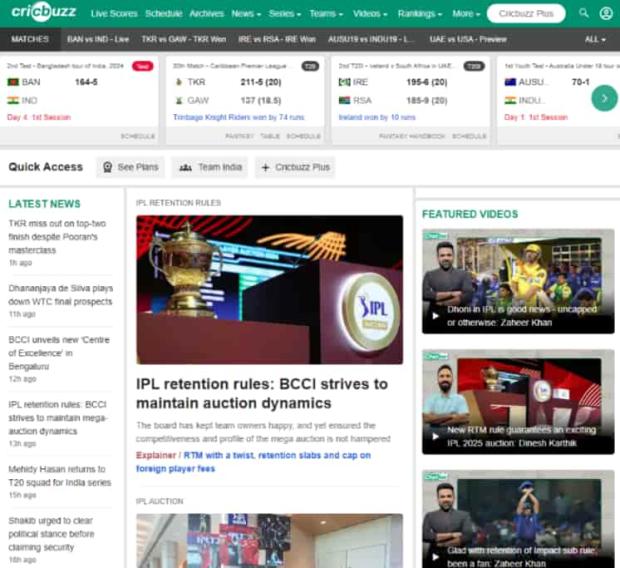
Task: Select TKR vs GAW - TKR Won tab
Action: (184, 39)
